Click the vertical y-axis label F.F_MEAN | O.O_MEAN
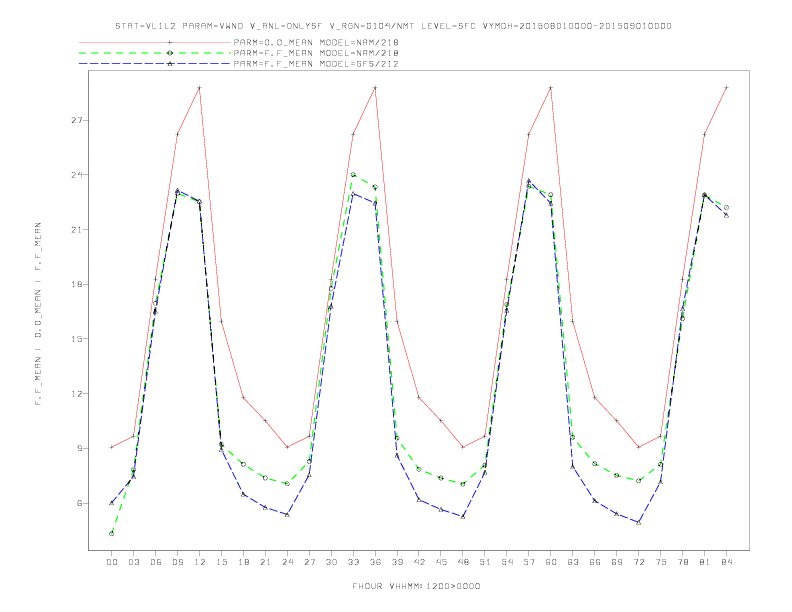 [38, 314]
